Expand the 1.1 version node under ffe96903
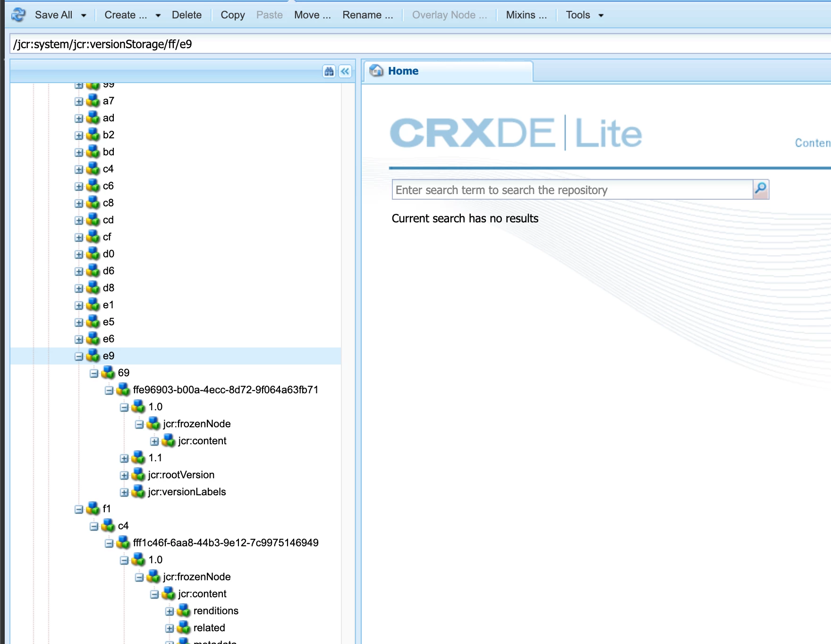The height and width of the screenshot is (644, 831). coord(124,458)
